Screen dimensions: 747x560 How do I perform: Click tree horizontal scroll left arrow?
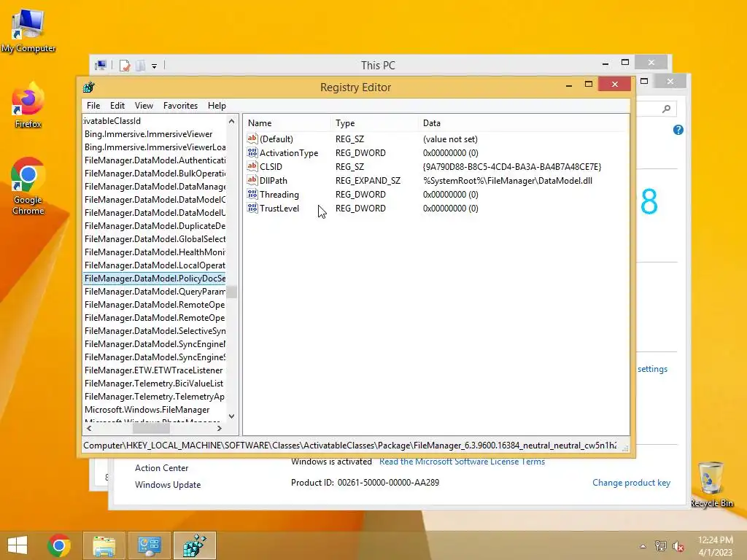tap(89, 428)
